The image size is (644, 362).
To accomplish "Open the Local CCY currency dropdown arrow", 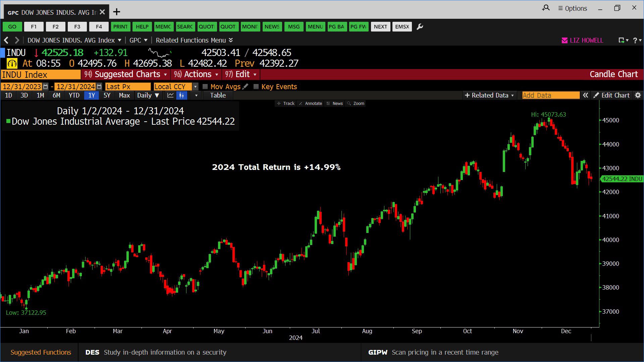I will point(196,87).
